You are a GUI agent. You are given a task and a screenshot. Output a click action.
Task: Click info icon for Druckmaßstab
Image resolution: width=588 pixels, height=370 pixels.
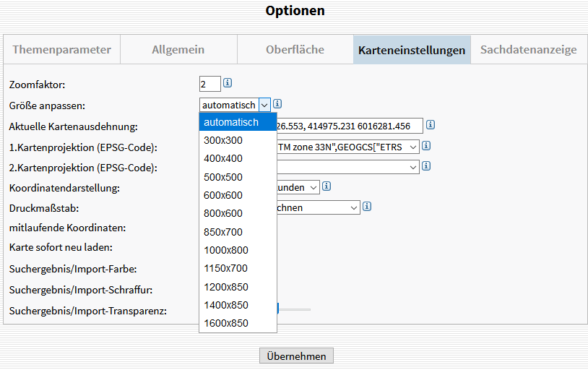(x=367, y=207)
